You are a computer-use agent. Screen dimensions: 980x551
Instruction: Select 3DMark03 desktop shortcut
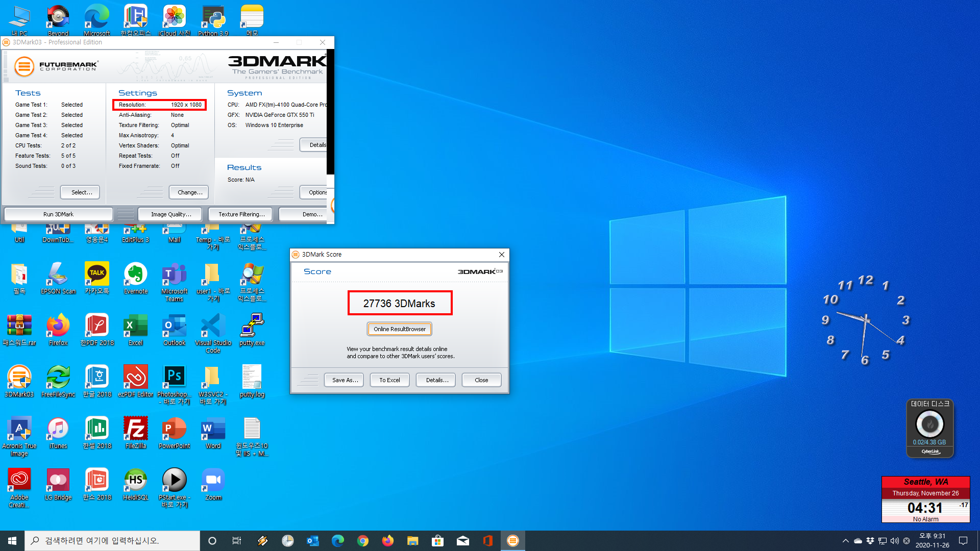point(19,382)
